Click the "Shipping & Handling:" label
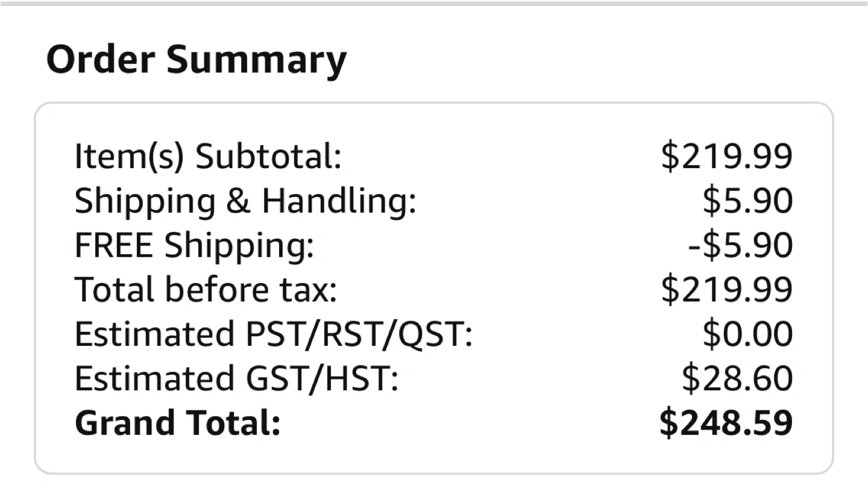Viewport: 868px width, 500px height. click(245, 201)
